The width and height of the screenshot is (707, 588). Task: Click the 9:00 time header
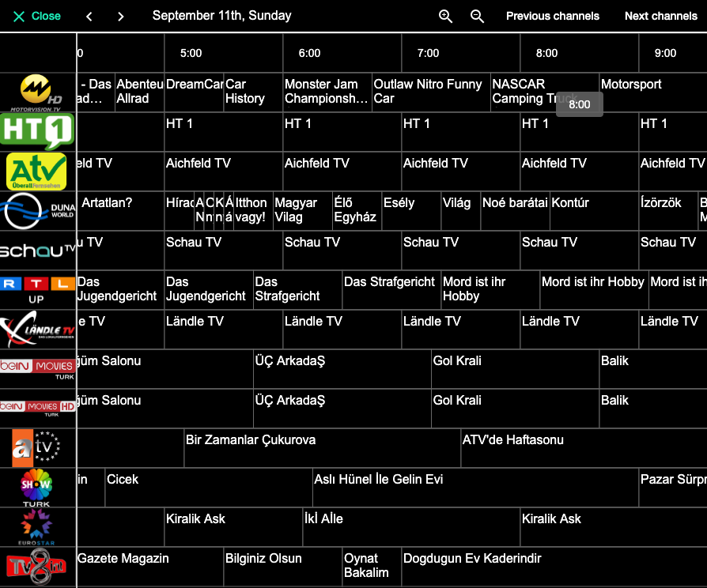click(665, 53)
